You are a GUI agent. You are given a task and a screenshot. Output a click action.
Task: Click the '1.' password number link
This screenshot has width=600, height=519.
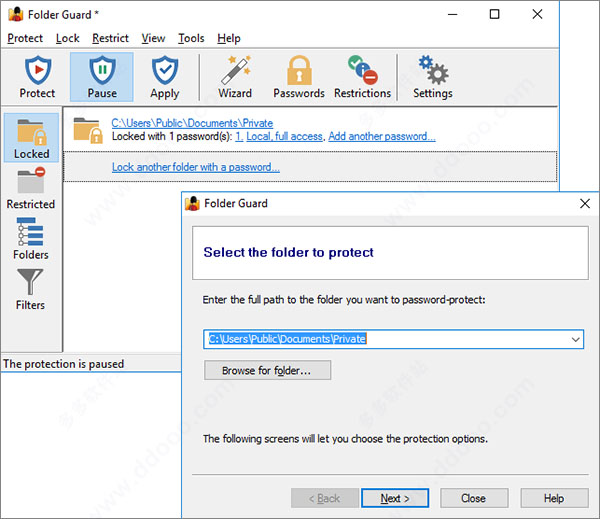pos(239,136)
